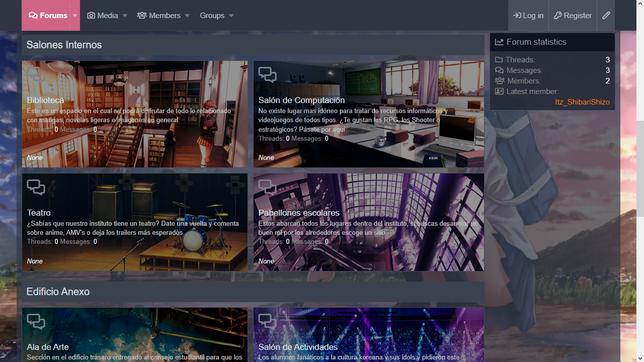Click the Biblioteca forum chat icon

36,75
